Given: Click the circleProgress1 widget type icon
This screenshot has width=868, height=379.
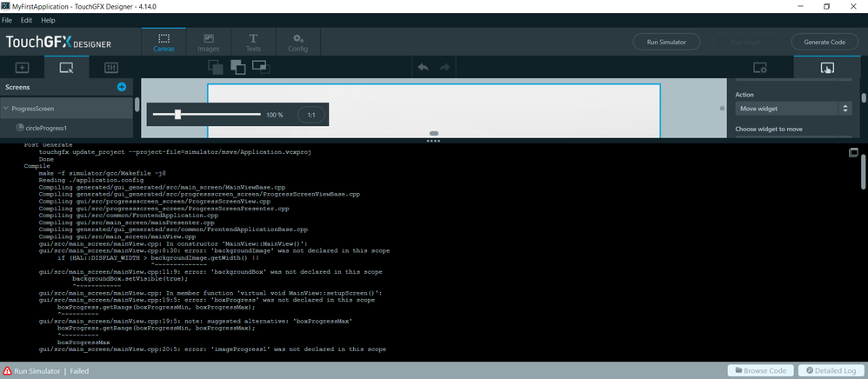Looking at the screenshot, I should pos(21,128).
